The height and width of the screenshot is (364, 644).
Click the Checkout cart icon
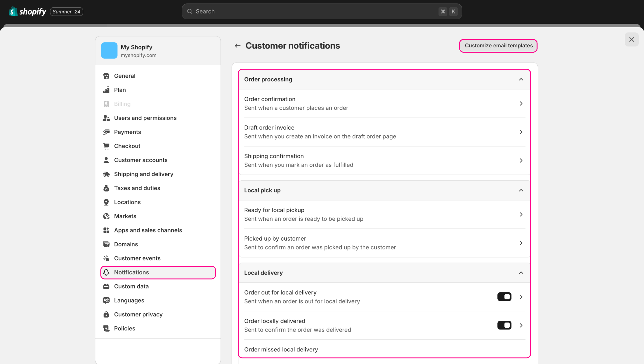[x=106, y=146]
